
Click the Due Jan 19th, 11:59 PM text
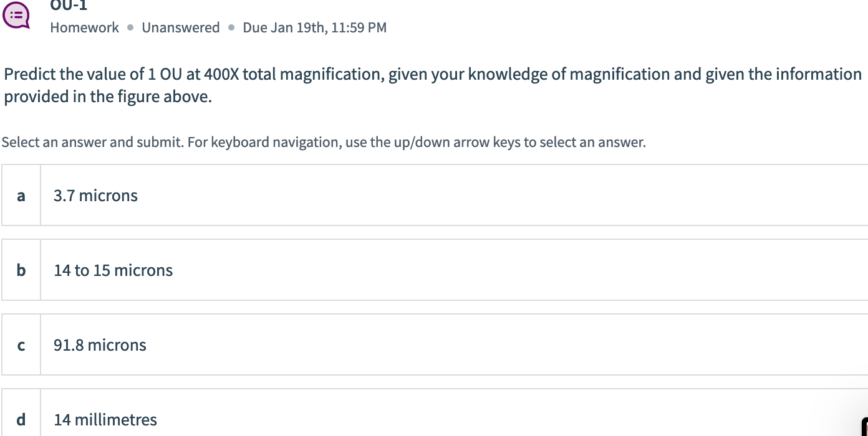pos(315,27)
